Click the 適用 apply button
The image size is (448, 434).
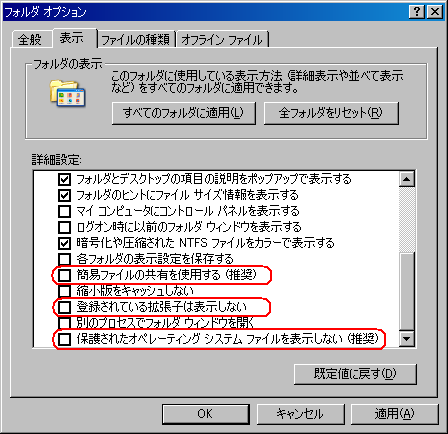coord(395,414)
